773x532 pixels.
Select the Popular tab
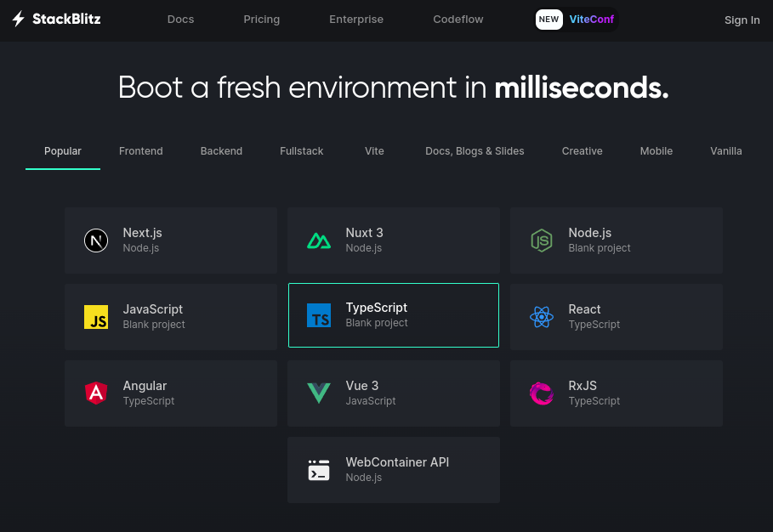click(63, 151)
